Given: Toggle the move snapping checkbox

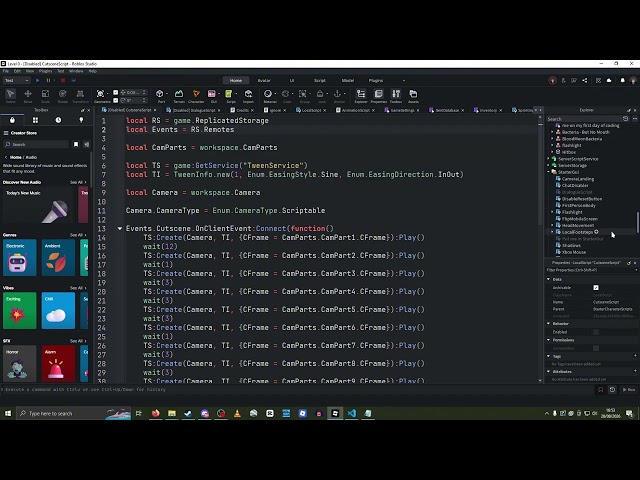Looking at the screenshot, I should click(x=116, y=93).
